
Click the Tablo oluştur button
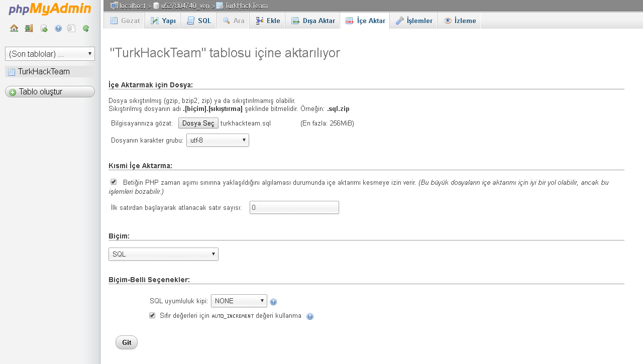point(50,92)
